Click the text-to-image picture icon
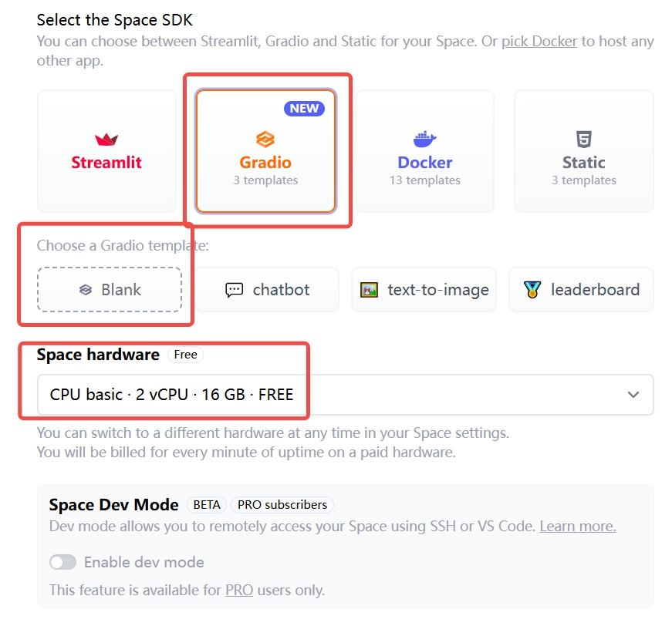The width and height of the screenshot is (672, 626). point(369,290)
